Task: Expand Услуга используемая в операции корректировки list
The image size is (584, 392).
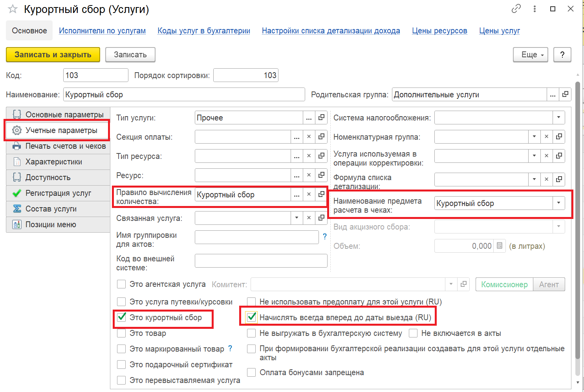Action: tap(534, 156)
